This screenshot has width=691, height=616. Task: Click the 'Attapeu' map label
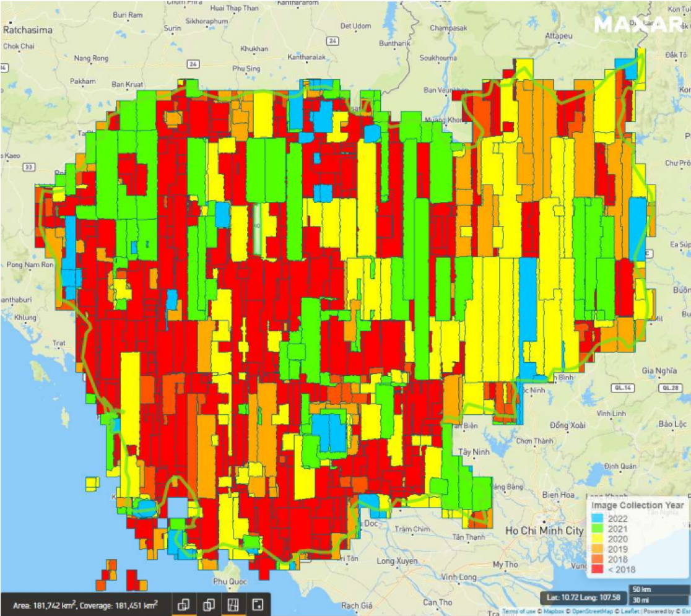click(558, 36)
